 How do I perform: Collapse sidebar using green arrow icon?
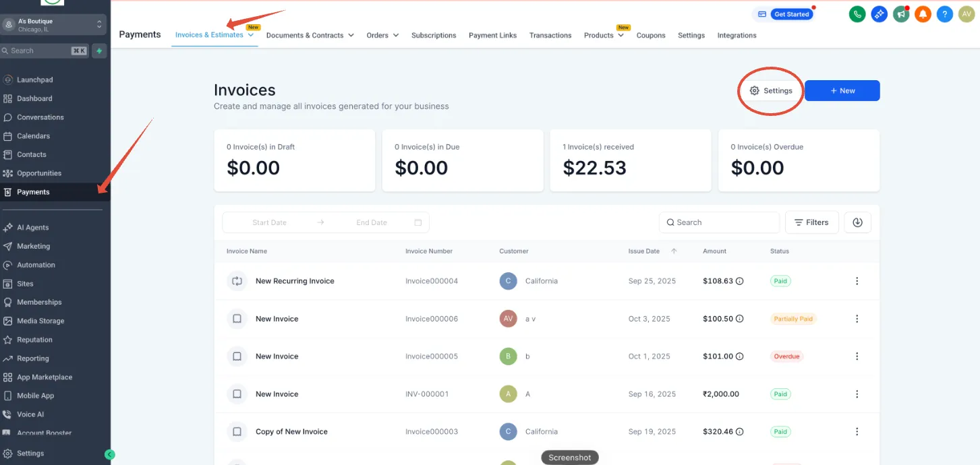coord(110,454)
